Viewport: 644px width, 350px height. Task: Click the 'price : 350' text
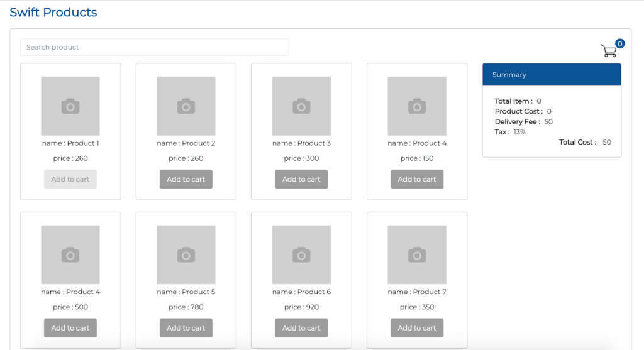417,307
